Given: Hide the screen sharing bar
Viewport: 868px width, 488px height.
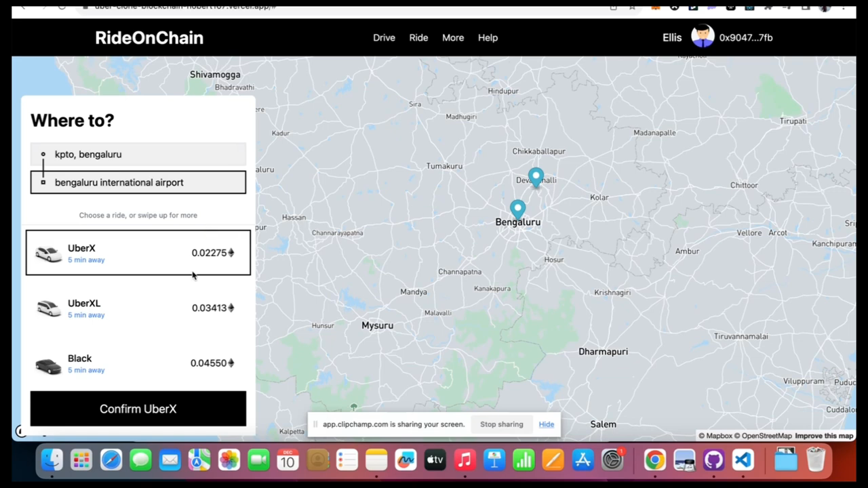Looking at the screenshot, I should [547, 424].
